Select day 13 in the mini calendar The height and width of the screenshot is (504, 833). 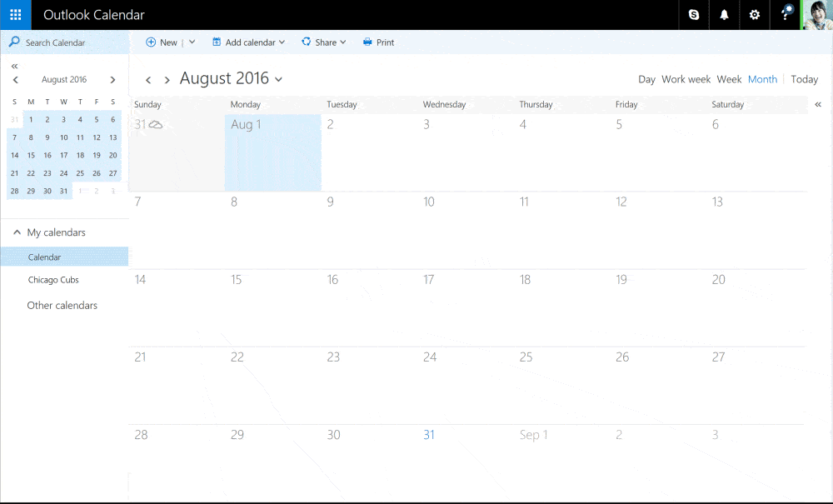click(x=112, y=137)
